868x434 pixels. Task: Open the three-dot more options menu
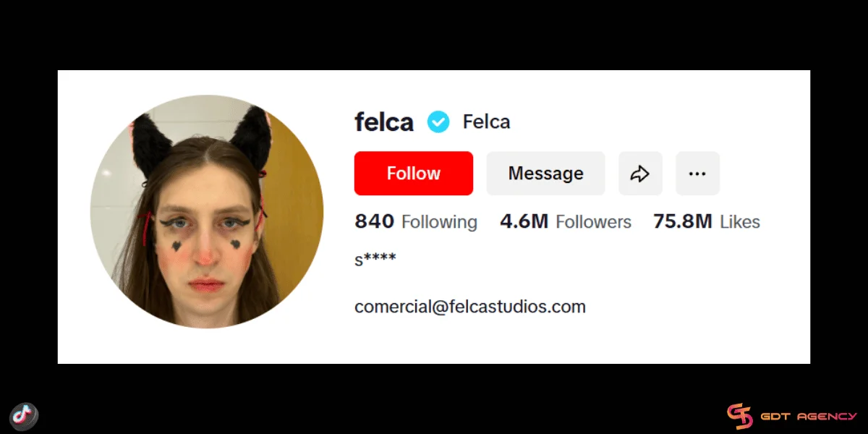[697, 174]
